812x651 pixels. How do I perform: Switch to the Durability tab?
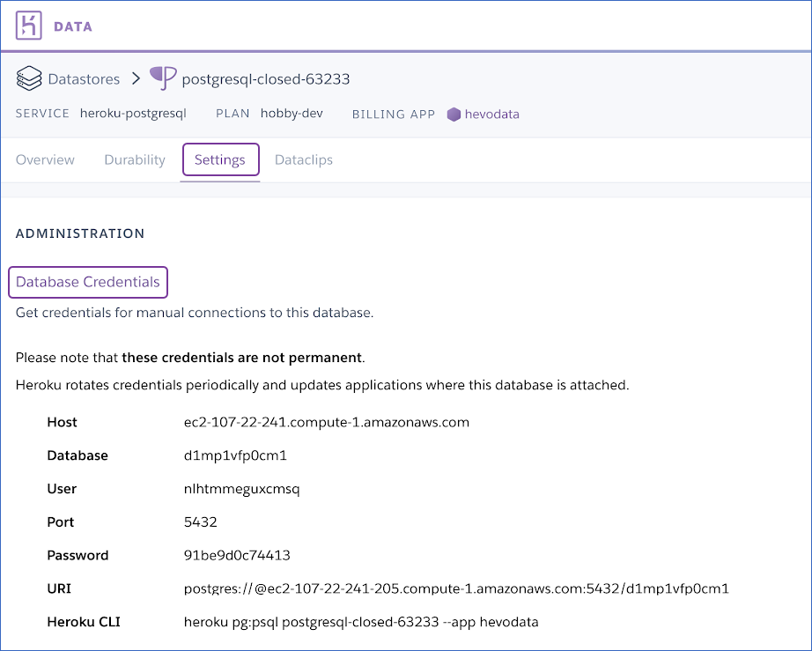pos(135,159)
